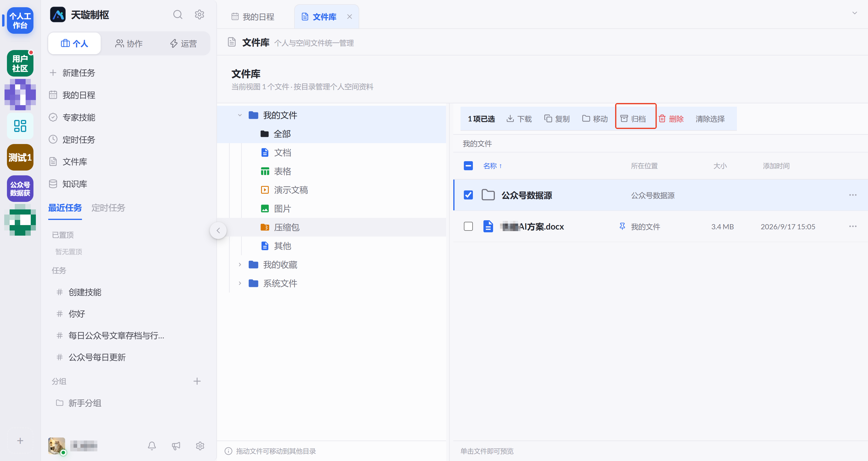The height and width of the screenshot is (461, 868).
Task: Open the 用户社区 sidebar app icon
Action: 20,63
